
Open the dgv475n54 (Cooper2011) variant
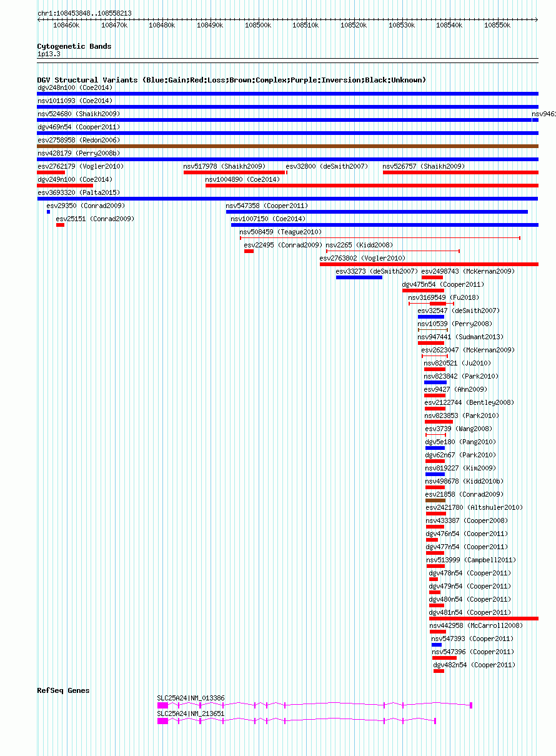coord(423,291)
